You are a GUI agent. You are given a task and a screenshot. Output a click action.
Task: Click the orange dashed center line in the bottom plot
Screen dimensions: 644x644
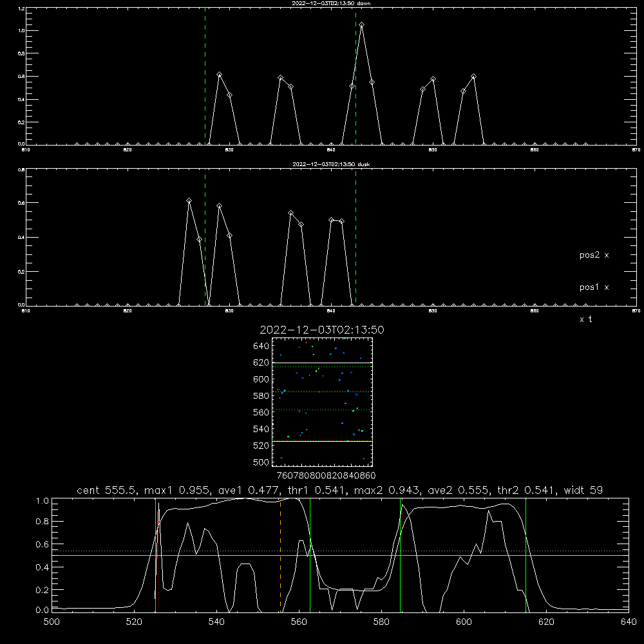tap(281, 555)
